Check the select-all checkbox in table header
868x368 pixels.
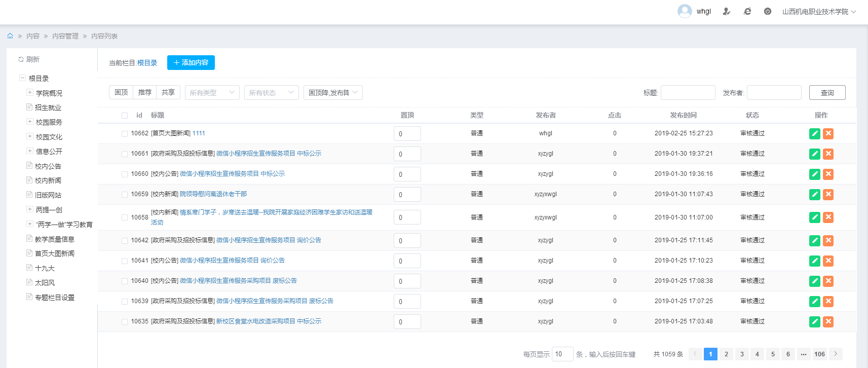125,116
